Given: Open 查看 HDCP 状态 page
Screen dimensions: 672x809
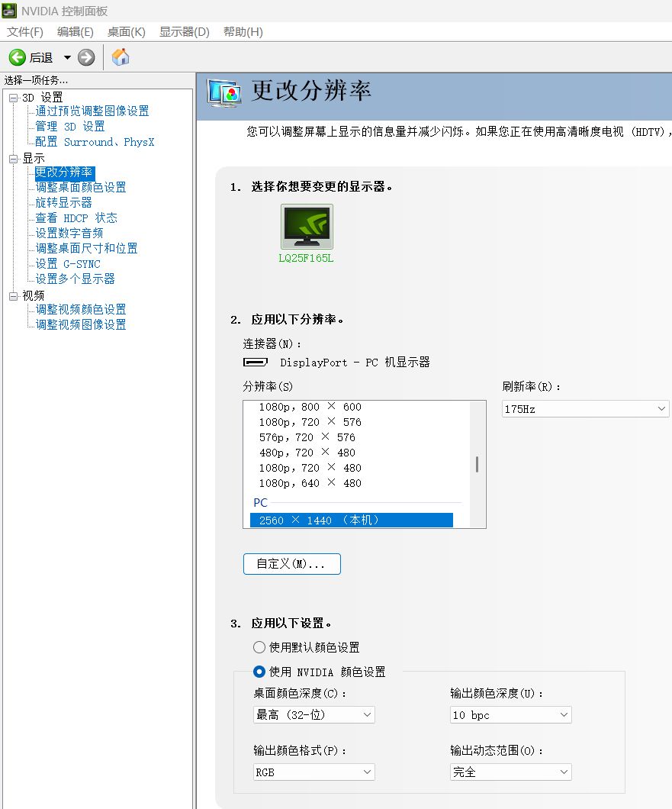Looking at the screenshot, I should click(x=76, y=218).
